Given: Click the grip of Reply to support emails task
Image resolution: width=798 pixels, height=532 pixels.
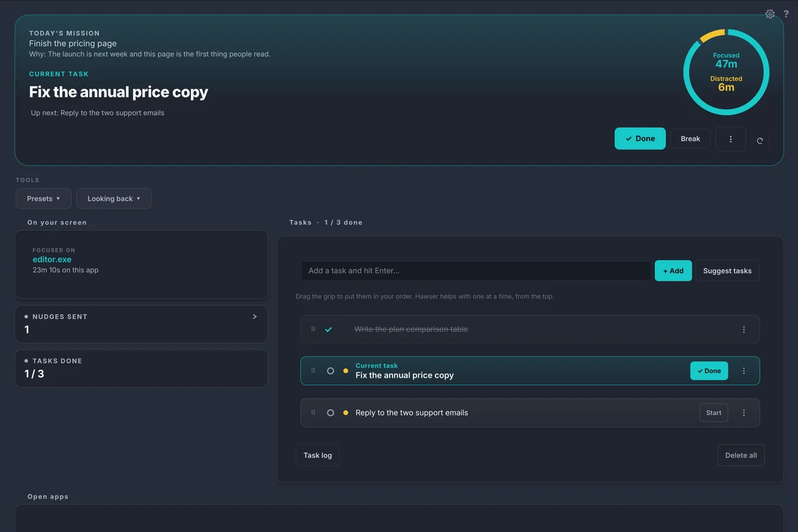Looking at the screenshot, I should 313,413.
